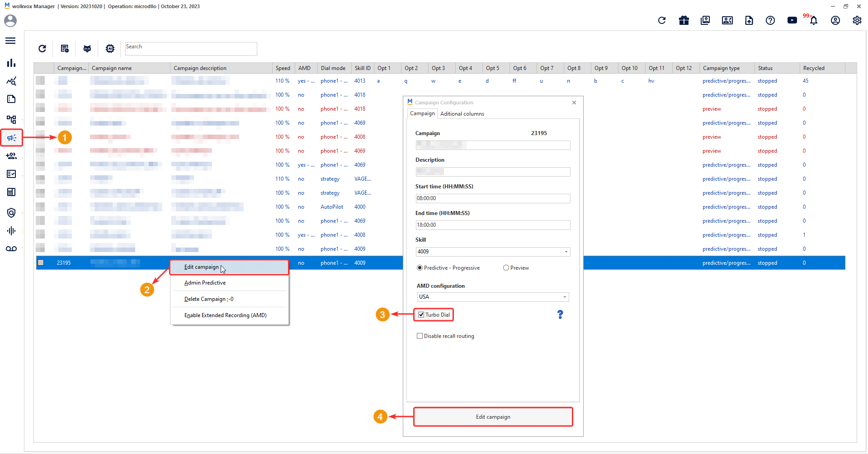Switch to the Aditional columns tab
The width and height of the screenshot is (868, 454).
click(462, 114)
